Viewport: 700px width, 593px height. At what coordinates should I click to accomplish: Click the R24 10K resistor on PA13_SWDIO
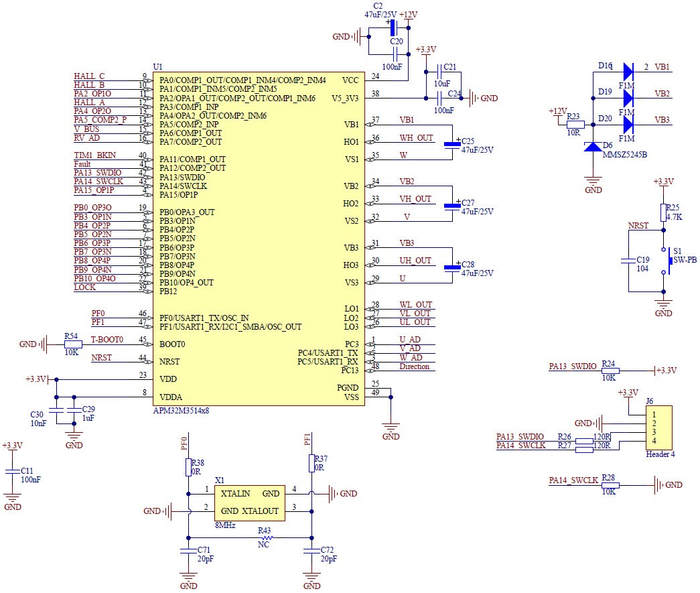[x=610, y=371]
